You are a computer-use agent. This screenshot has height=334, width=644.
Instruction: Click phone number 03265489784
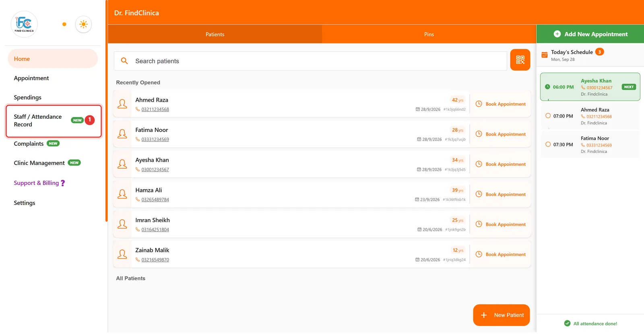(x=155, y=200)
